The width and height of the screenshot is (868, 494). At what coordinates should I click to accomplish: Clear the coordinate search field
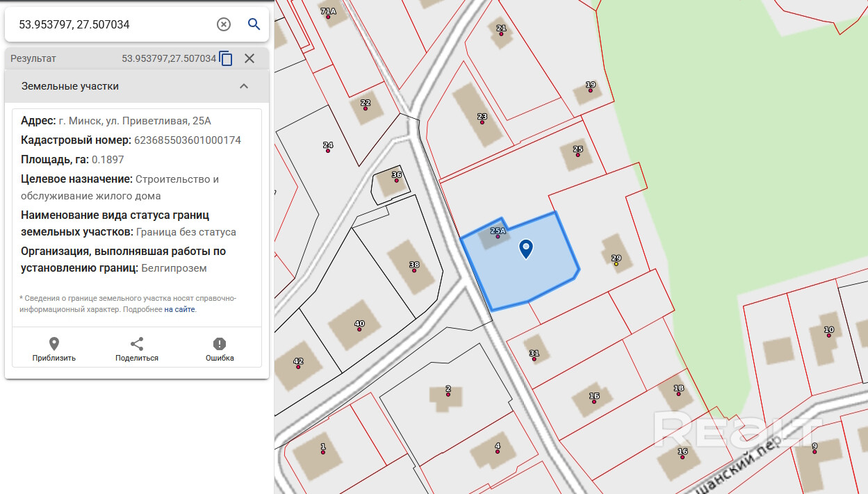pos(224,24)
